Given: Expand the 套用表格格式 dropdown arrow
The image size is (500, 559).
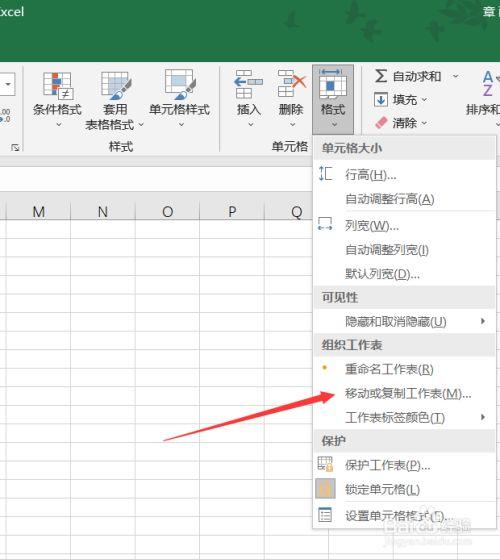Looking at the screenshot, I should point(141,124).
